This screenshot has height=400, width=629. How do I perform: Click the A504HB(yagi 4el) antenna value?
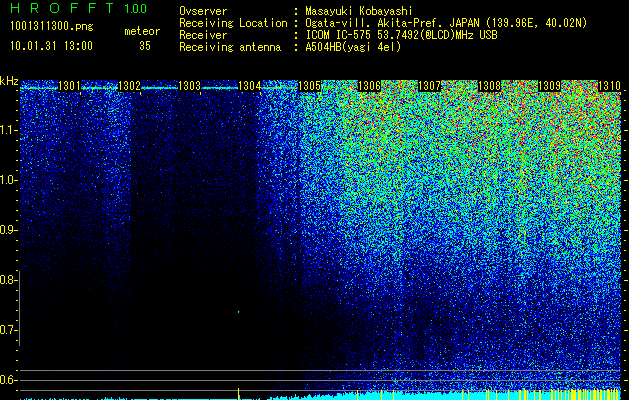point(353,47)
